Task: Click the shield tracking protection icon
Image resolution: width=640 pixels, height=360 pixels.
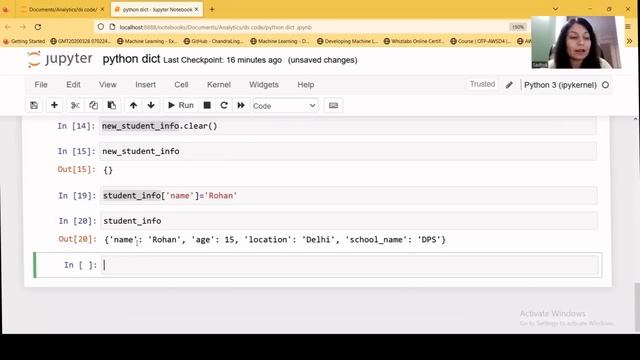Action: coord(101,27)
